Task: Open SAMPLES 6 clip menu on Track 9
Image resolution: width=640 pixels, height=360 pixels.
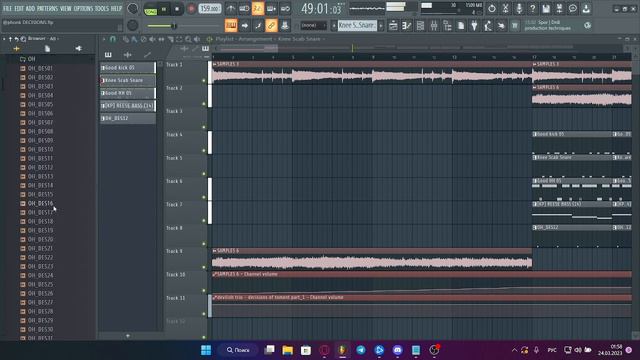Action: click(215, 251)
